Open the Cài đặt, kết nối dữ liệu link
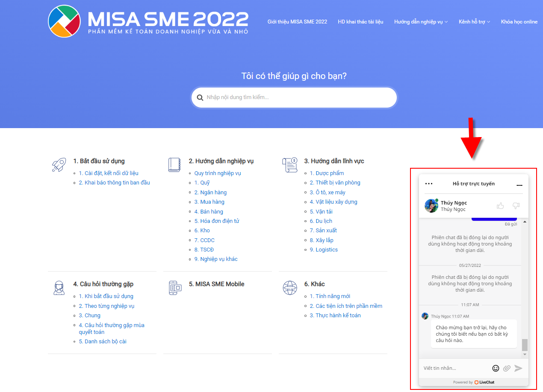This screenshot has height=392, width=543. pyautogui.click(x=109, y=173)
